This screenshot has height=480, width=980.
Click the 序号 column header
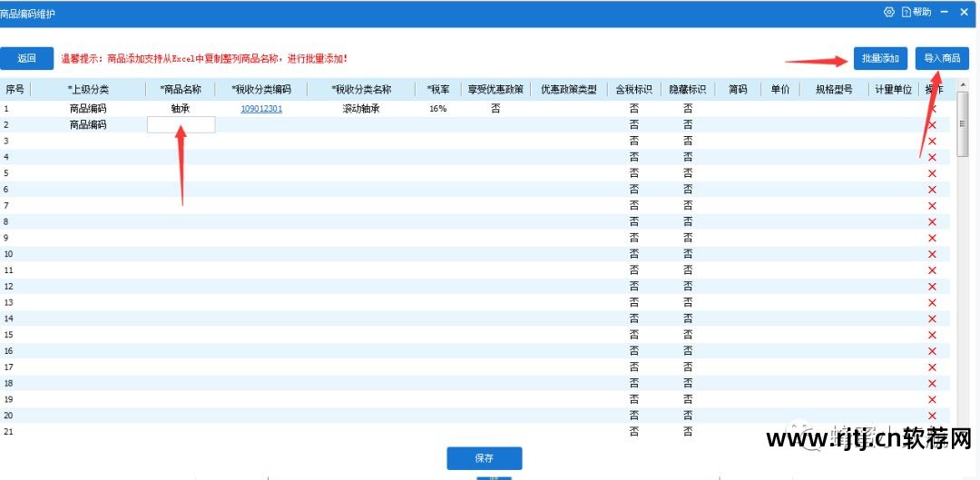(x=15, y=89)
